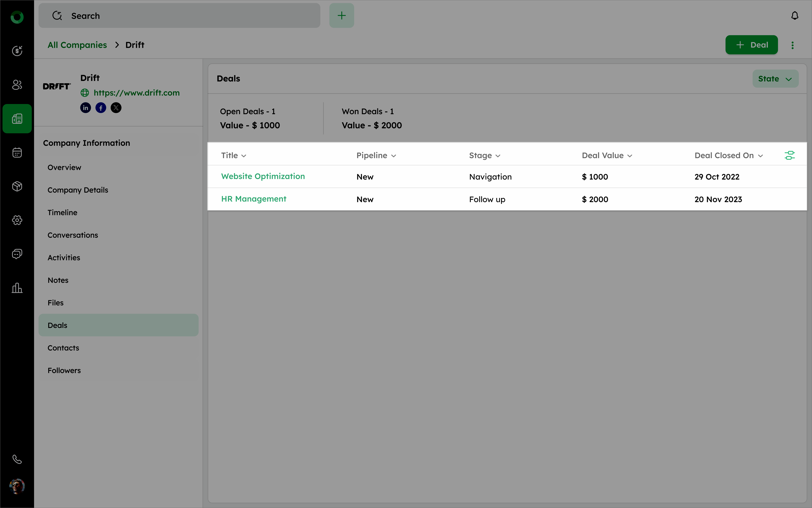Open the phone dialer icon
The width and height of the screenshot is (812, 508).
click(x=17, y=459)
